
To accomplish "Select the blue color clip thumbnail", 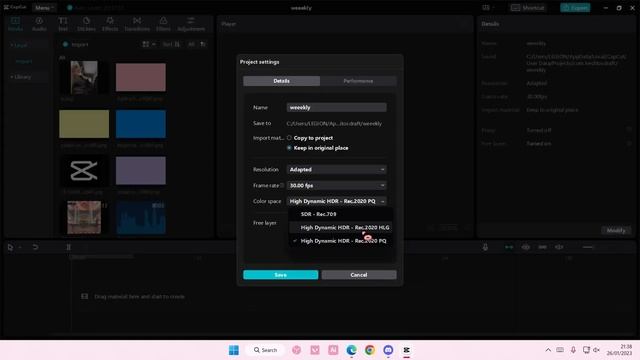I will click(x=141, y=124).
